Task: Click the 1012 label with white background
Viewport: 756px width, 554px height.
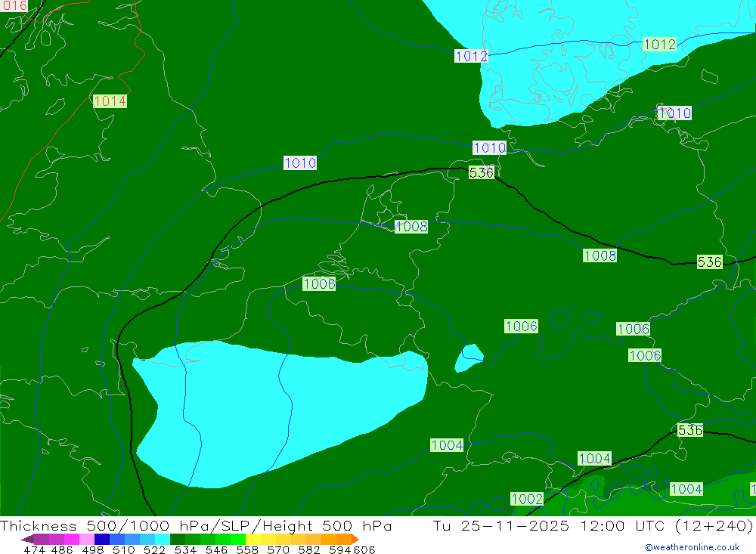Action: pyautogui.click(x=471, y=57)
